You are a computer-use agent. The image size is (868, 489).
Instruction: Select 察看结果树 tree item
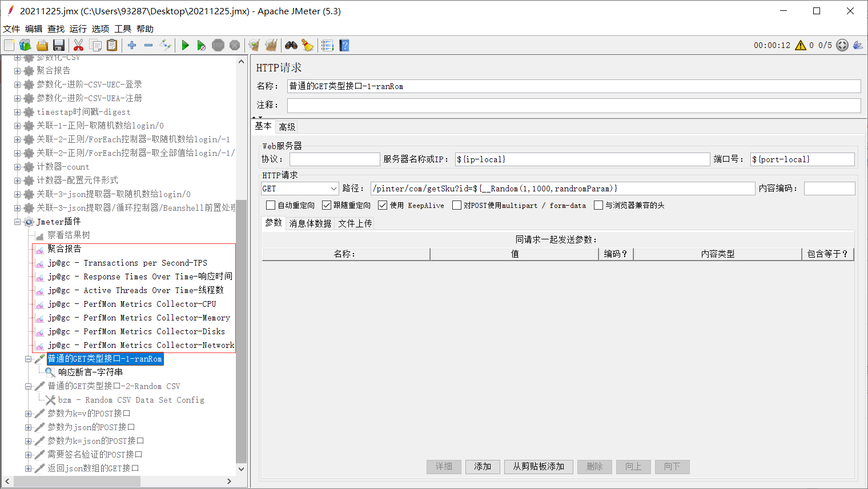[69, 235]
